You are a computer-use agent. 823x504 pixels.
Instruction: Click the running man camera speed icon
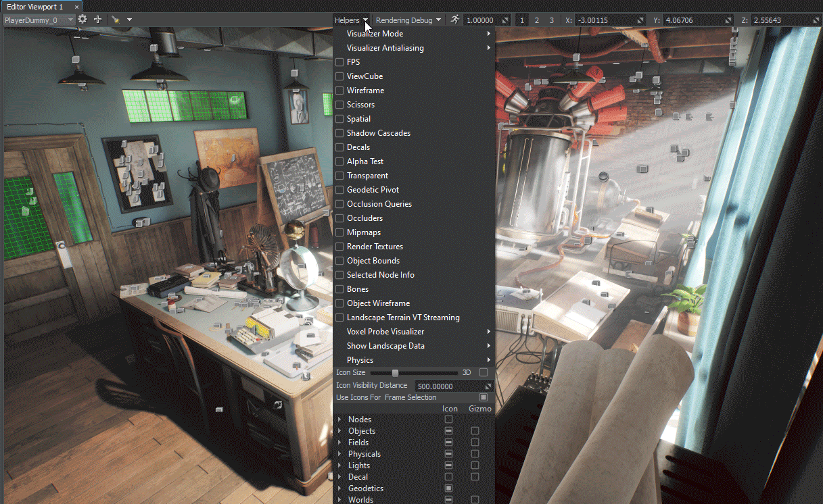(x=455, y=20)
